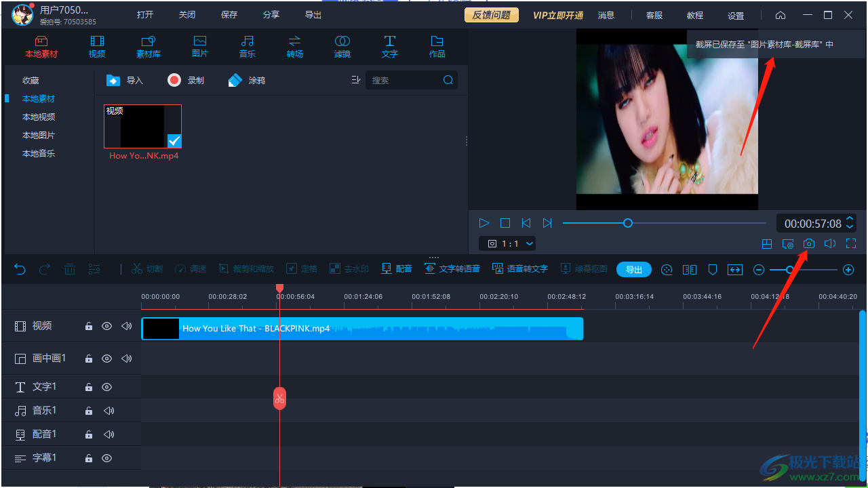Click the search magnifier icon
The image size is (868, 488).
tap(448, 80)
